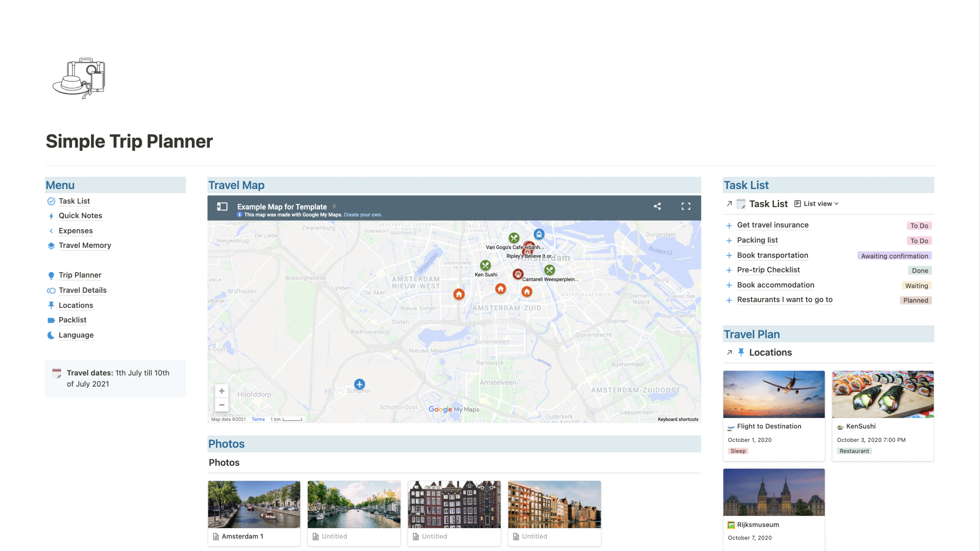Click the Google My Maps logo
This screenshot has width=980, height=551.
tap(441, 409)
